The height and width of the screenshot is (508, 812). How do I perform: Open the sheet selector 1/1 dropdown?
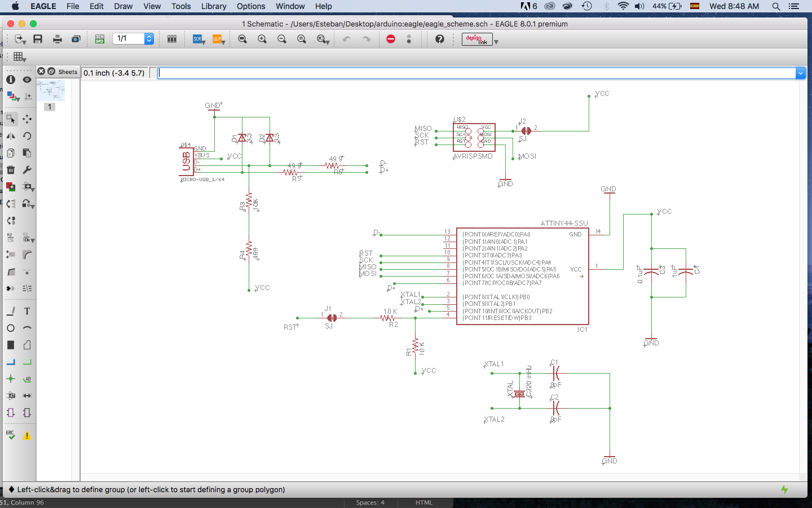[x=149, y=39]
